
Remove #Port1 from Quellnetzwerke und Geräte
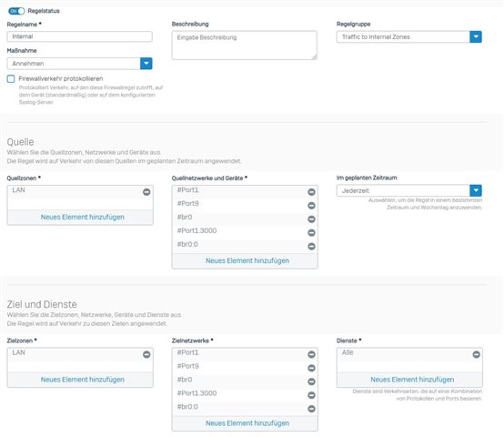(311, 192)
